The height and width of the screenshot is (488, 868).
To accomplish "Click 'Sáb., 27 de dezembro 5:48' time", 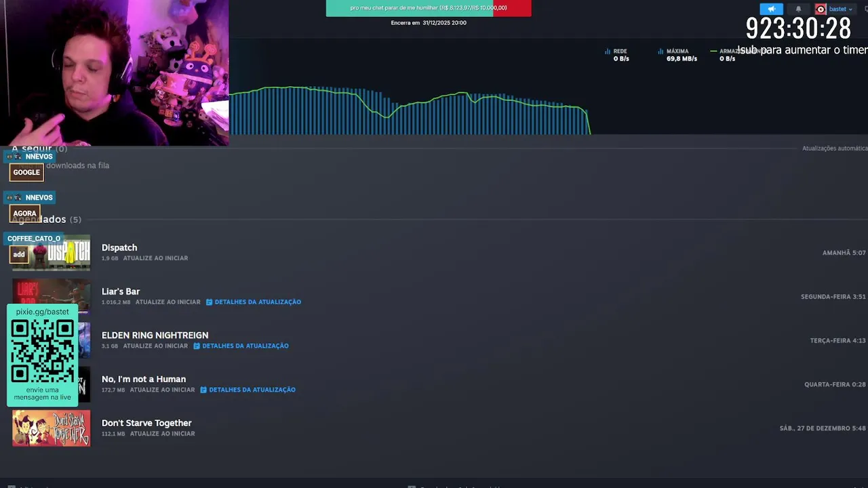I will 823,428.
